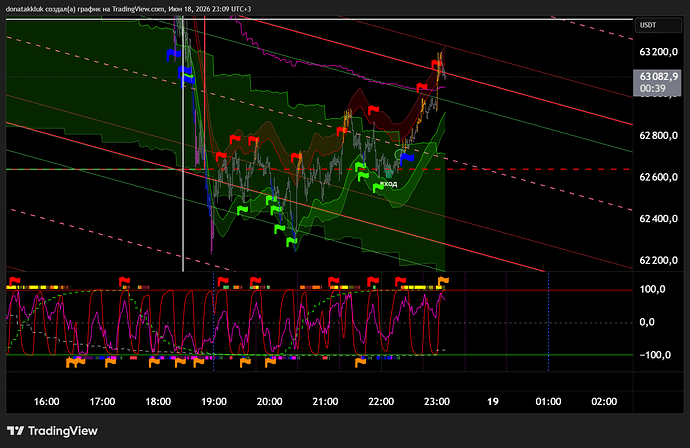Click the orange flag above the oscillator's right end
The height and width of the screenshot is (448, 690).
point(443,280)
